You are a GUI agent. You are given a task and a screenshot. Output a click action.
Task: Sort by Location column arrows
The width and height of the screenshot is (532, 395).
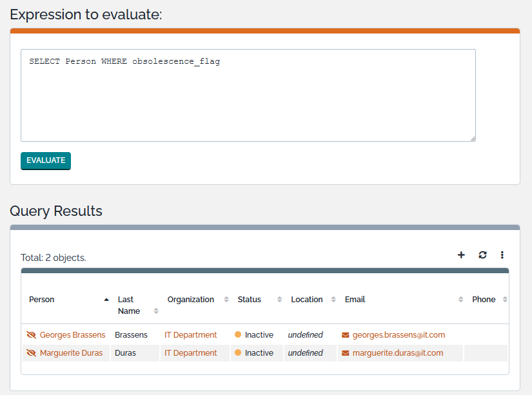pos(333,300)
